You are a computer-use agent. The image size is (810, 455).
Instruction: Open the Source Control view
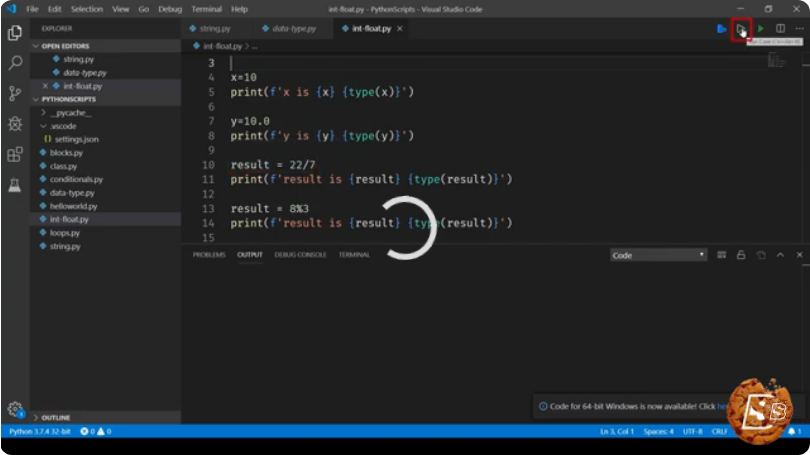[15, 93]
